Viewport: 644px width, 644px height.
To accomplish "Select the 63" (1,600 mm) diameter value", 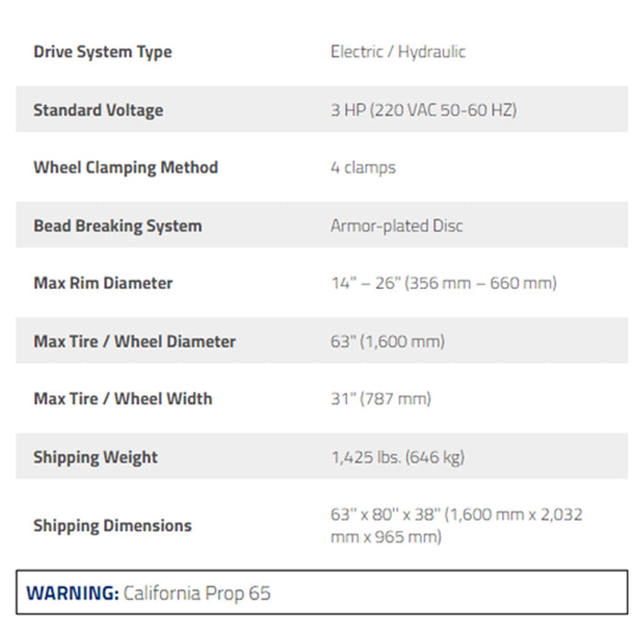I will [387, 341].
